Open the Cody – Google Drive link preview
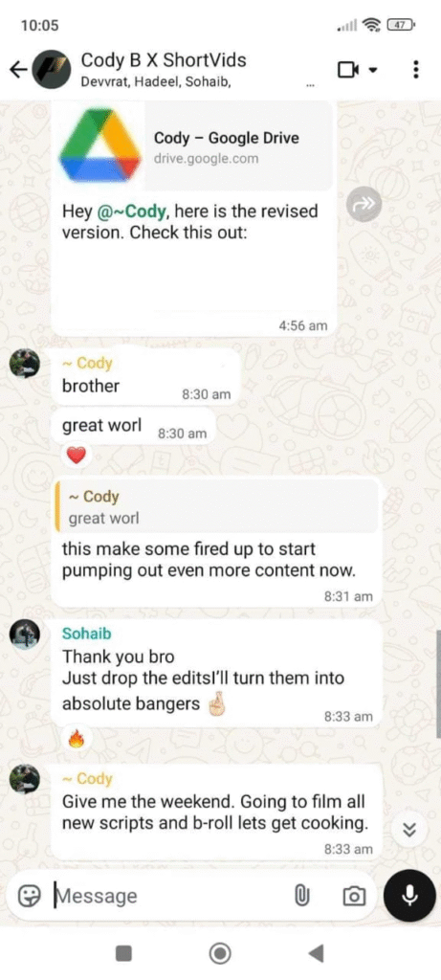This screenshot has width=441, height=980. 195,146
